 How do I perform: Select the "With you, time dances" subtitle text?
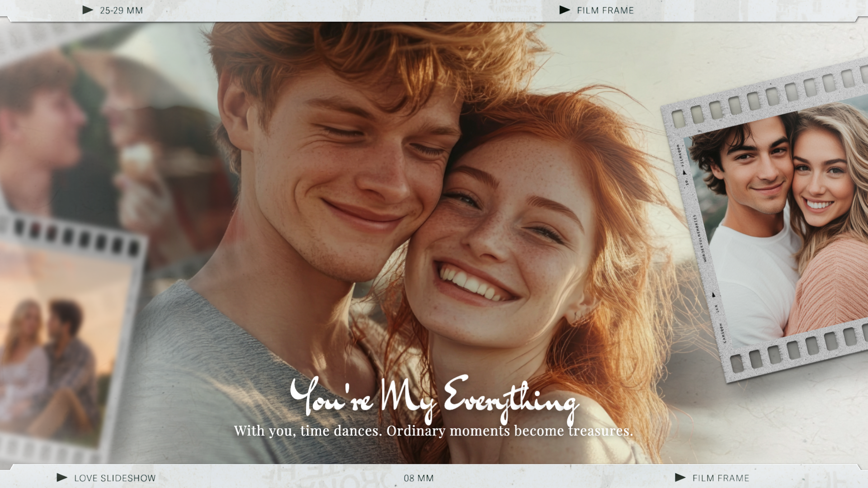(433, 431)
